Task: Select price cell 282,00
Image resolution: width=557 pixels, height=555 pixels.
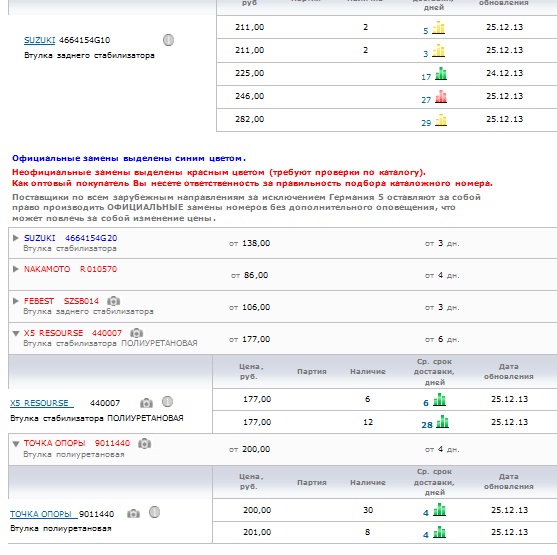Action: click(x=249, y=119)
